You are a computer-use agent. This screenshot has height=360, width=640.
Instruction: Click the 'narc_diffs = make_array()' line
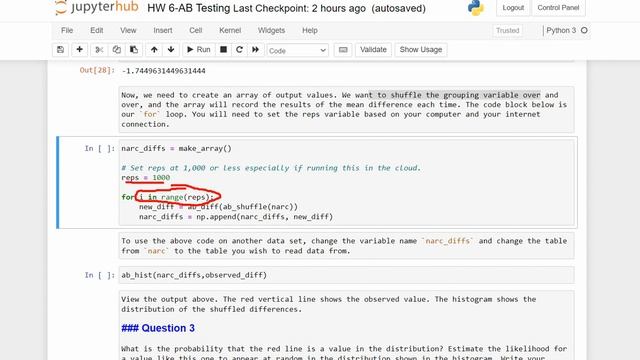coord(176,149)
